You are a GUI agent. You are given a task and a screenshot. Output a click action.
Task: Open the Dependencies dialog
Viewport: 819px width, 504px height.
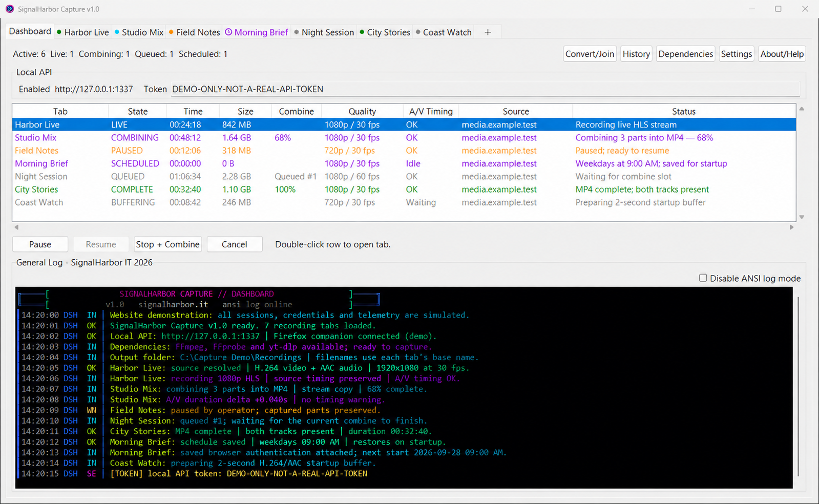click(x=685, y=54)
